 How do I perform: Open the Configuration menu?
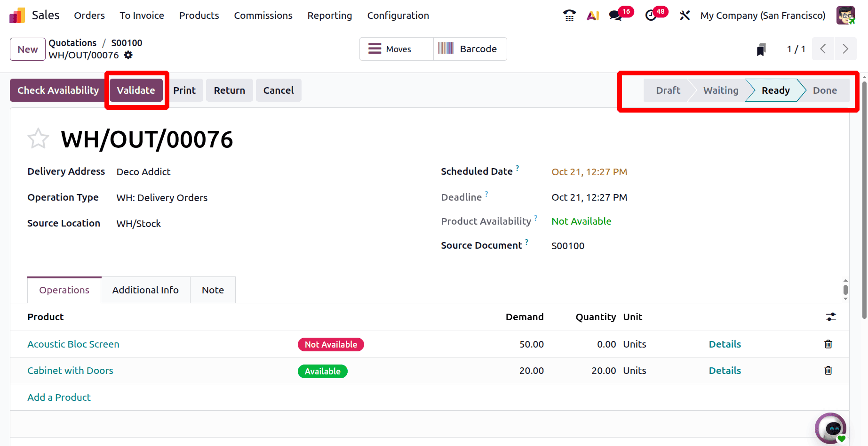pyautogui.click(x=398, y=16)
